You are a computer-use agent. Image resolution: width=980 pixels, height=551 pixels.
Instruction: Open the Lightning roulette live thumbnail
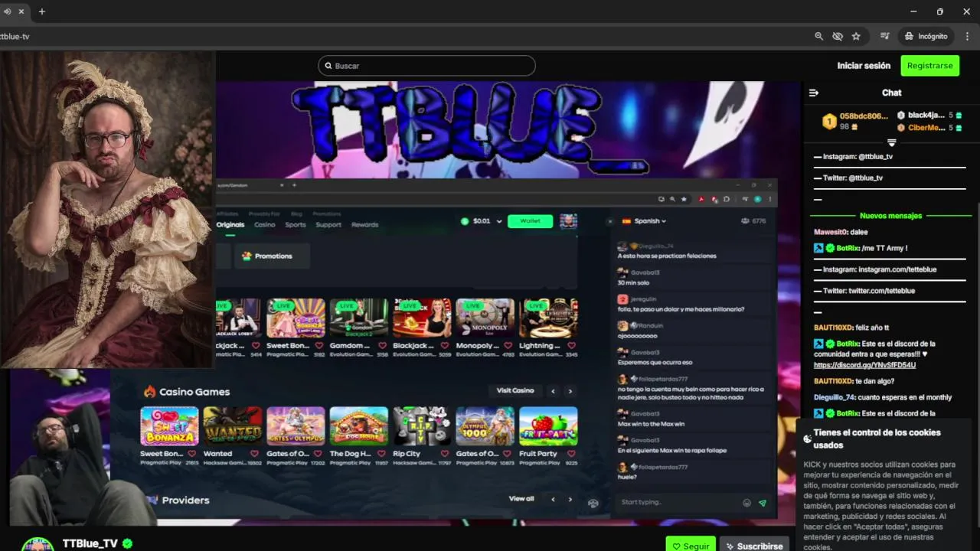pyautogui.click(x=548, y=318)
